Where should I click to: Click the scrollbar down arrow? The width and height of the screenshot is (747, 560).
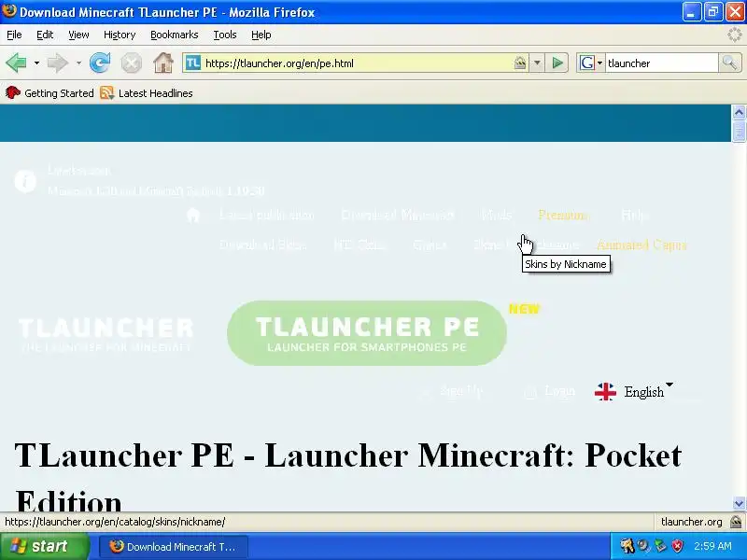[x=739, y=503]
